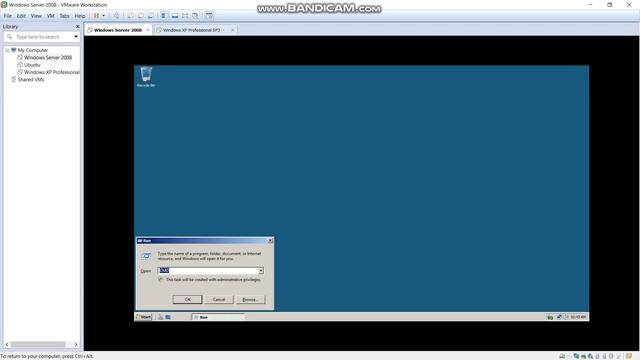The height and width of the screenshot is (360, 640).
Task: Click the network adapter status bar icon
Action: (x=576, y=356)
